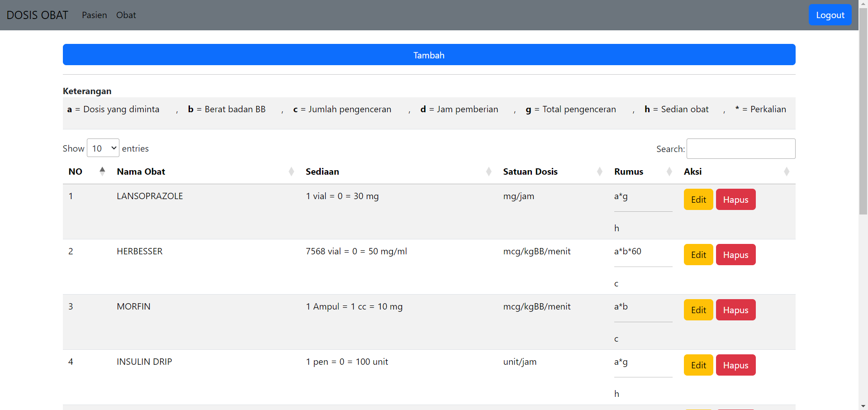Delete HERBESSER with Hapus button
868x410 pixels.
pyautogui.click(x=735, y=255)
